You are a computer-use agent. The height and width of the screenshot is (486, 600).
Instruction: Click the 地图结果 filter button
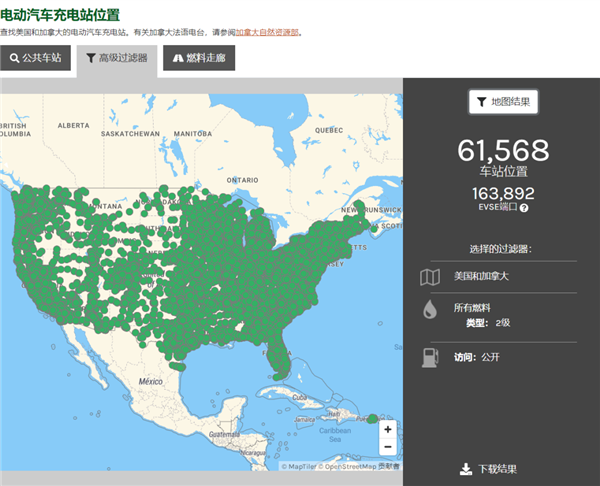tap(504, 102)
